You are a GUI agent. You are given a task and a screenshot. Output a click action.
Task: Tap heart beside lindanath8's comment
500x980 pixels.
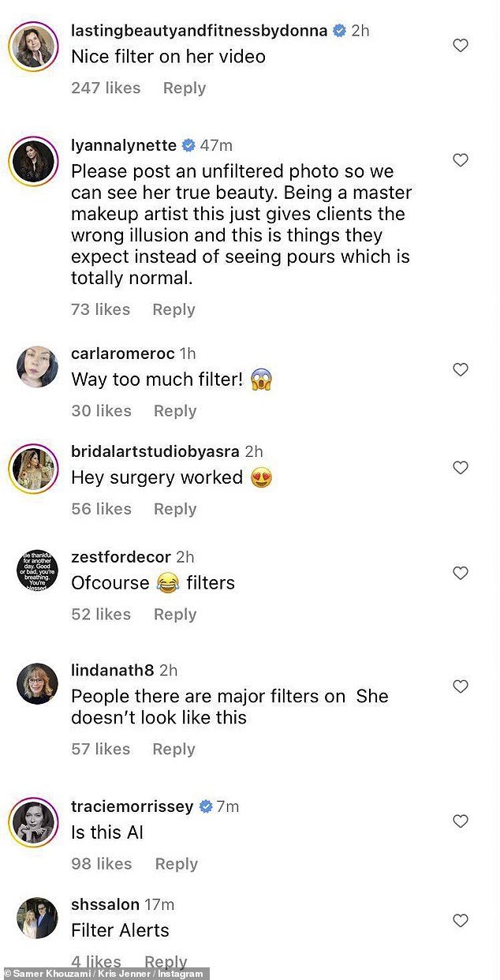pos(461,686)
